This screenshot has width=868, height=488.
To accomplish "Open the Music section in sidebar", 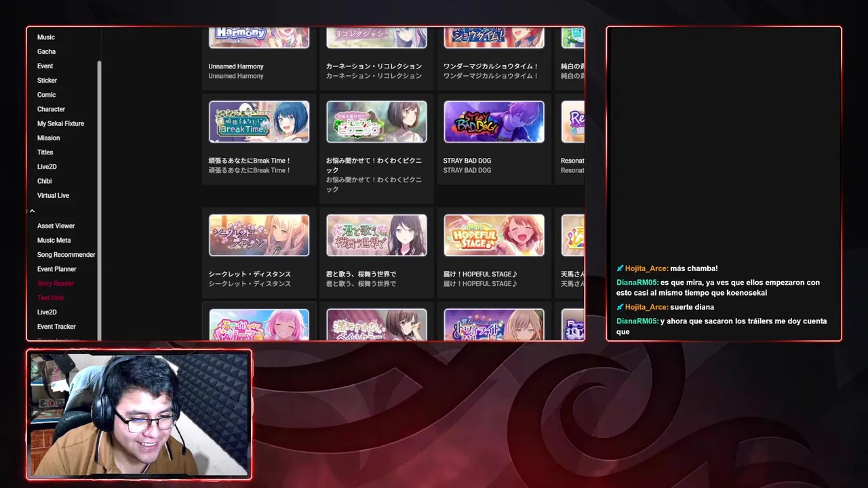I will pos(45,37).
